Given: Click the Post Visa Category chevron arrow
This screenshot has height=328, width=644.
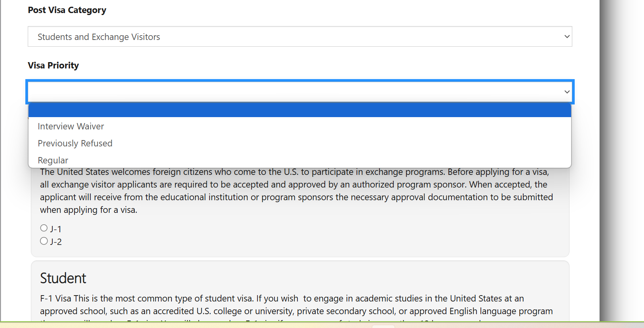Looking at the screenshot, I should pos(567,37).
